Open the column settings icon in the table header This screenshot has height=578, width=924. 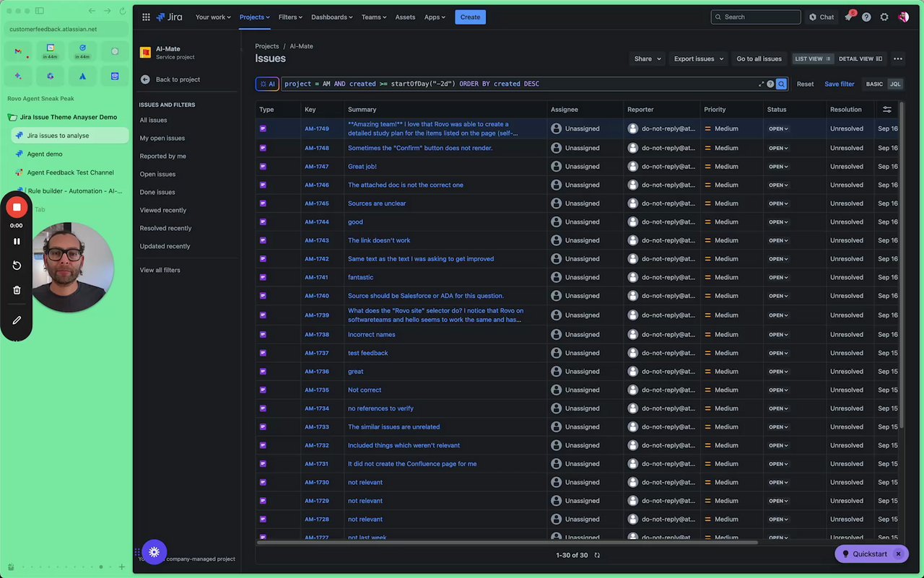(x=887, y=110)
